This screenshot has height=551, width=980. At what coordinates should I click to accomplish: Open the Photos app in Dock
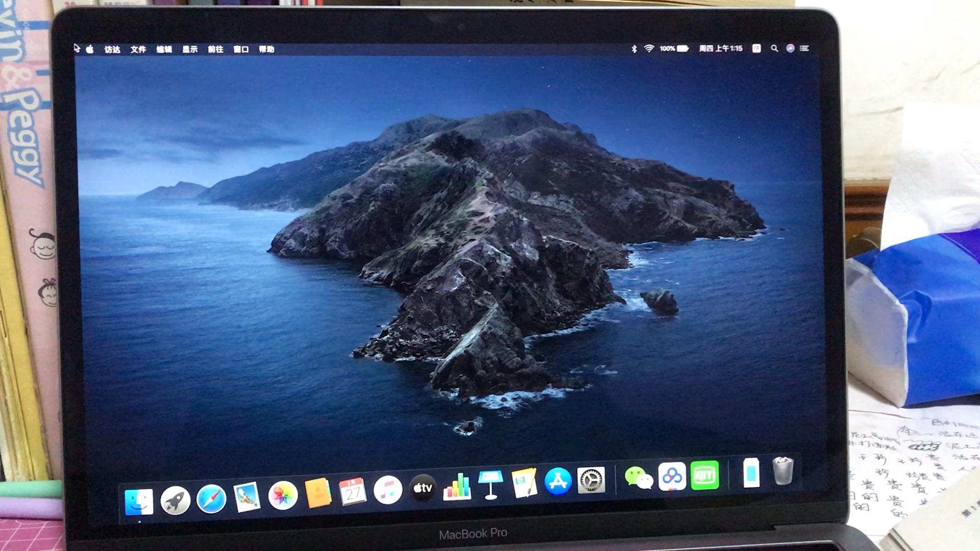(283, 495)
